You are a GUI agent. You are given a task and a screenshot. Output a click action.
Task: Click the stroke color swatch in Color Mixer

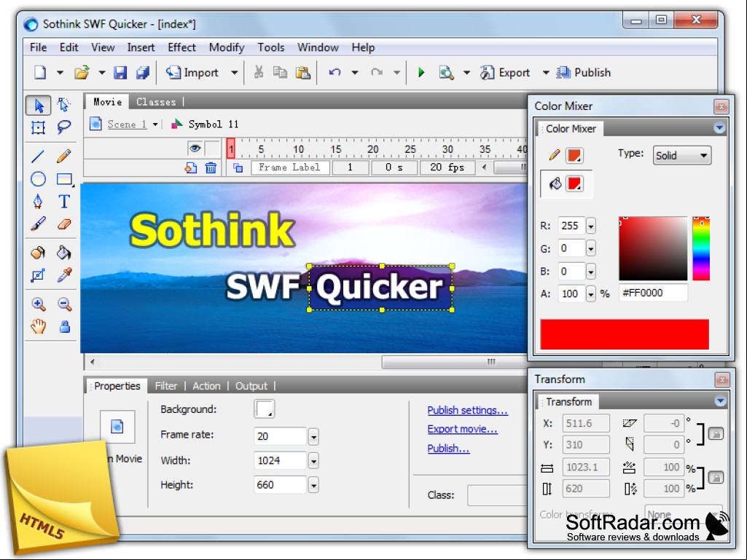tap(574, 156)
